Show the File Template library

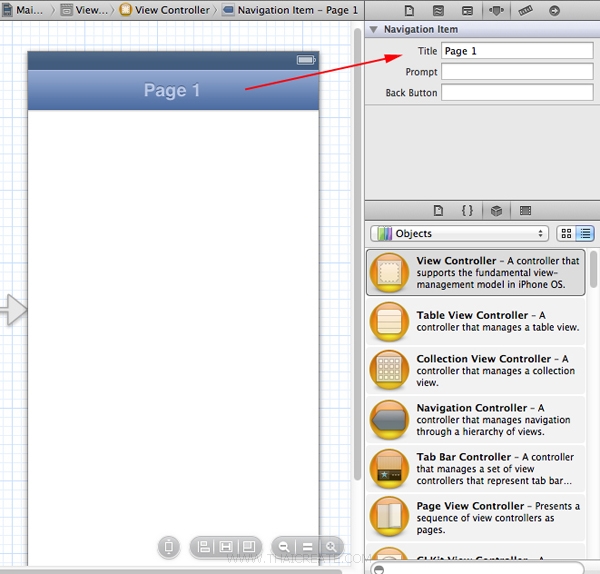pyautogui.click(x=438, y=210)
